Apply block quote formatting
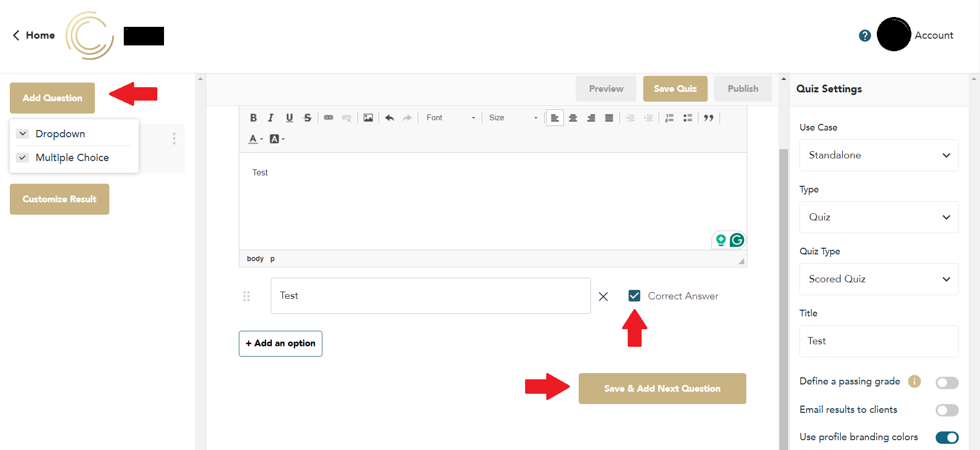The width and height of the screenshot is (980, 450). tap(709, 118)
